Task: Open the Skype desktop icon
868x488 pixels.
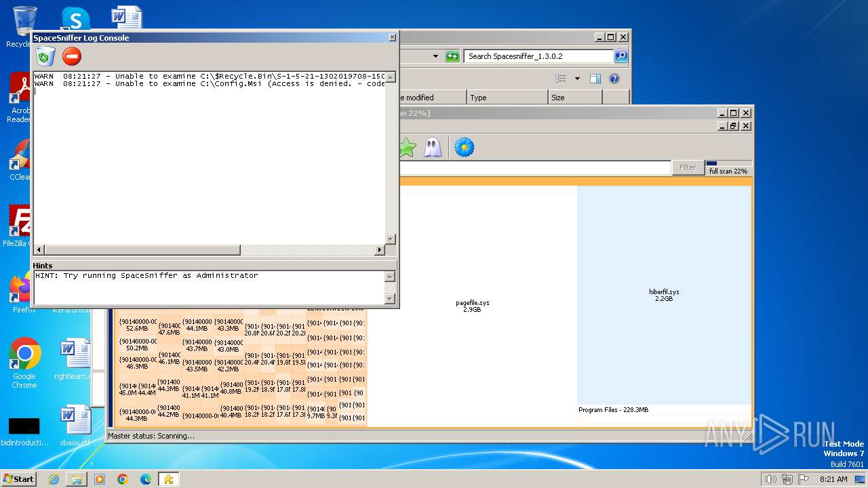Action: (75, 18)
